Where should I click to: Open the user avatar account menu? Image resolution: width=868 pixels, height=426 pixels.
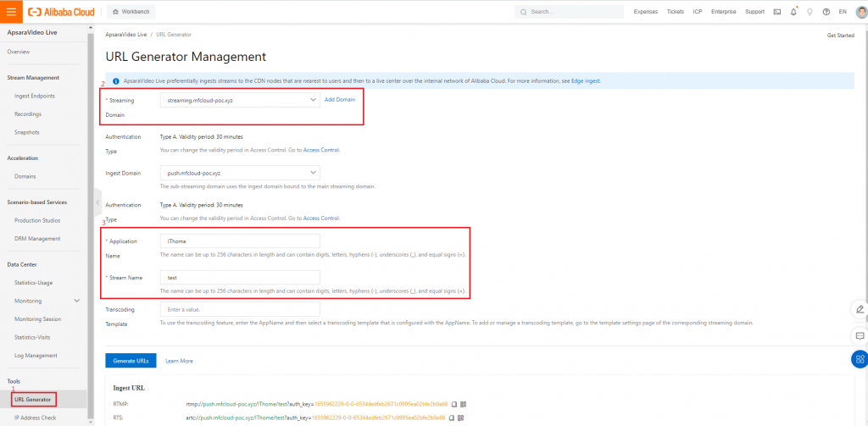(x=860, y=12)
